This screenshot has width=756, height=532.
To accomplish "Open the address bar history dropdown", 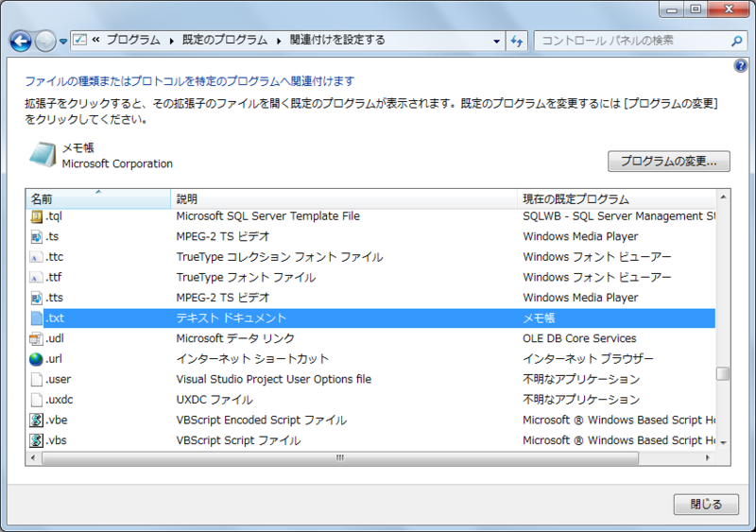I will click(x=497, y=41).
